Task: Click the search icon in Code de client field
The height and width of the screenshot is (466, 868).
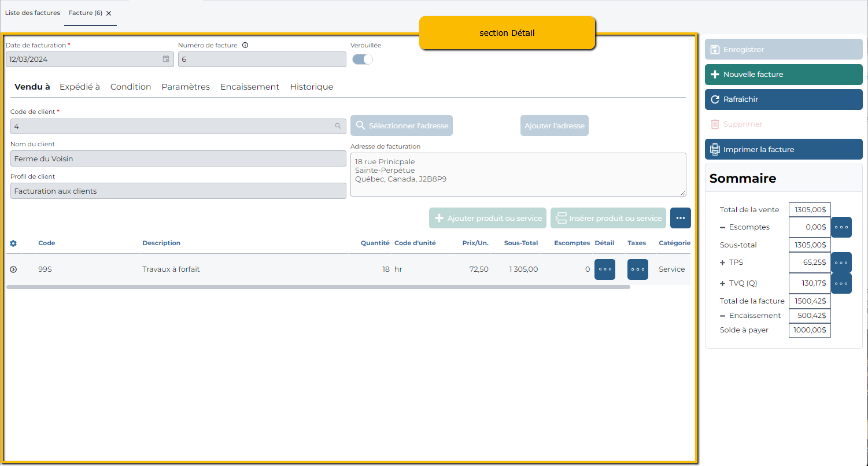Action: click(338, 126)
